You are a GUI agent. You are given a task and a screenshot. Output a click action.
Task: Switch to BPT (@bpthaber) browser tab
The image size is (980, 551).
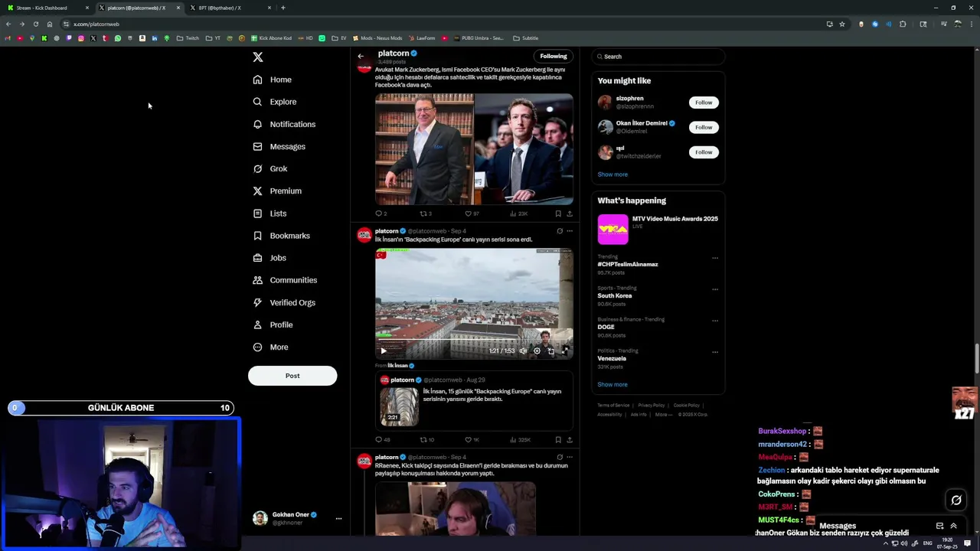(x=230, y=8)
